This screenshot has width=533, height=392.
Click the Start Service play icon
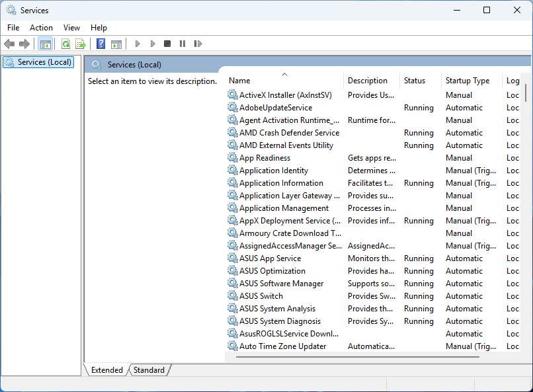click(x=138, y=44)
